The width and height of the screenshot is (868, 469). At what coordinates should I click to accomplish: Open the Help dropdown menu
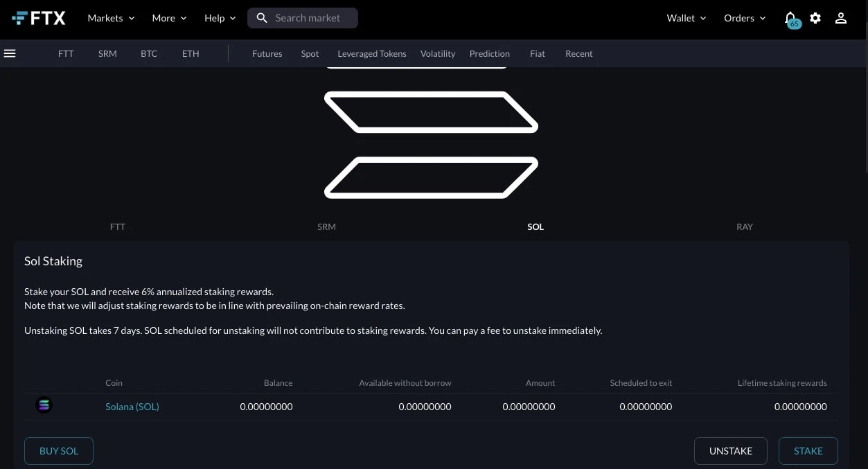220,18
